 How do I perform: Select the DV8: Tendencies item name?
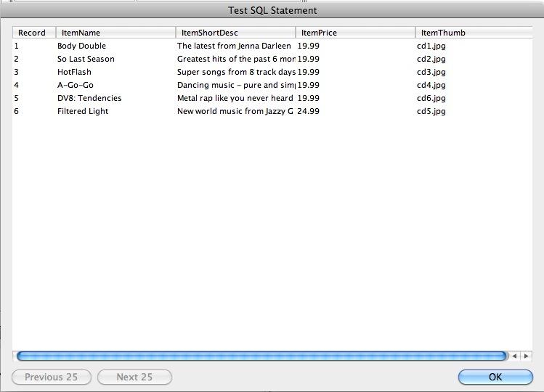coord(89,98)
